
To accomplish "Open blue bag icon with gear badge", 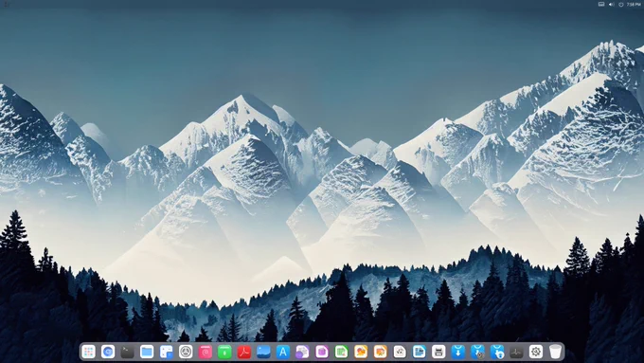I will [477, 352].
